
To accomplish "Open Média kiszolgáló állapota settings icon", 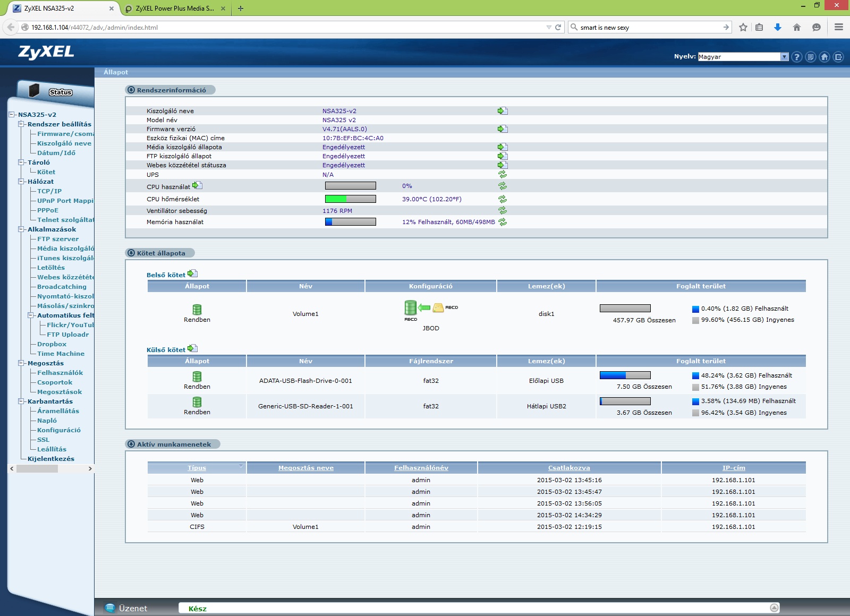I will [x=503, y=147].
